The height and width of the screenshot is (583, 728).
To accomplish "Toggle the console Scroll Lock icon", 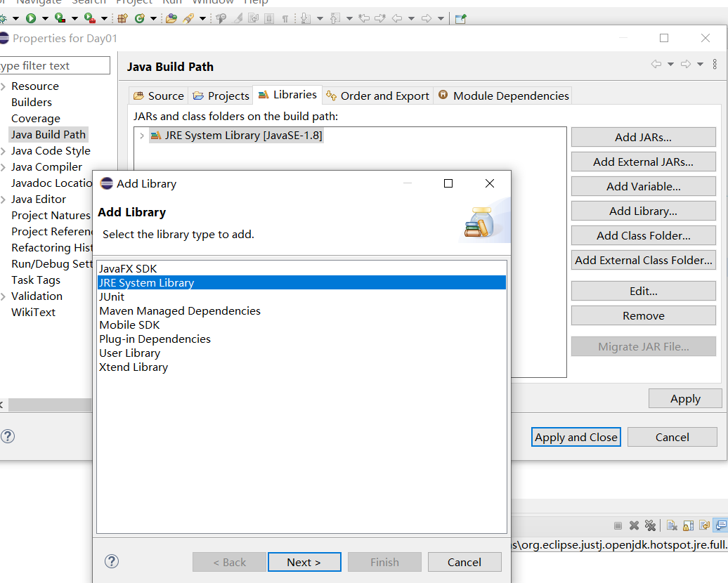I will coord(688,525).
